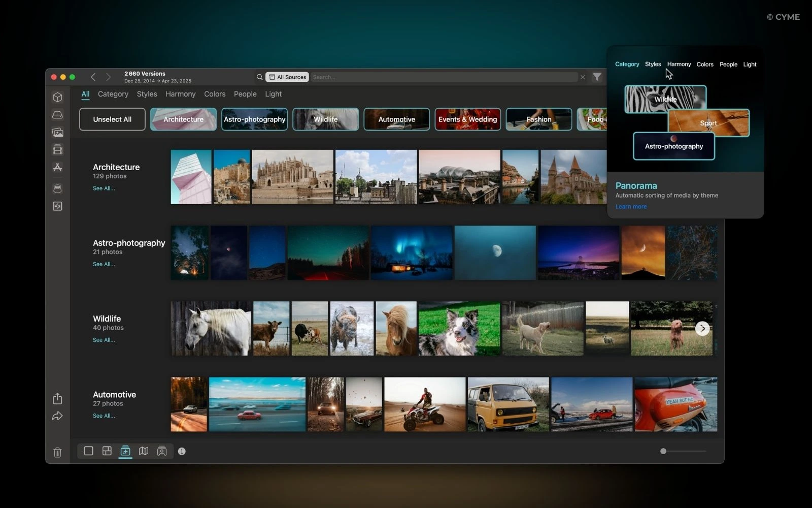Open the Learn more link under Panorama
The height and width of the screenshot is (508, 812).
pyautogui.click(x=631, y=206)
